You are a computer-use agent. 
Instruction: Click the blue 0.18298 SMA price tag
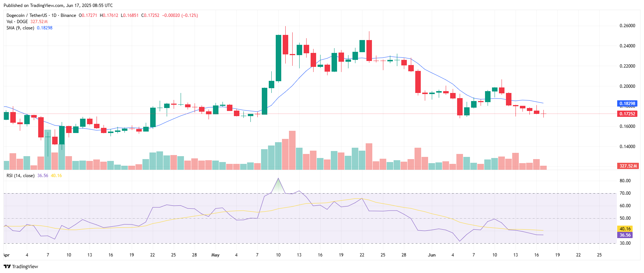point(627,104)
